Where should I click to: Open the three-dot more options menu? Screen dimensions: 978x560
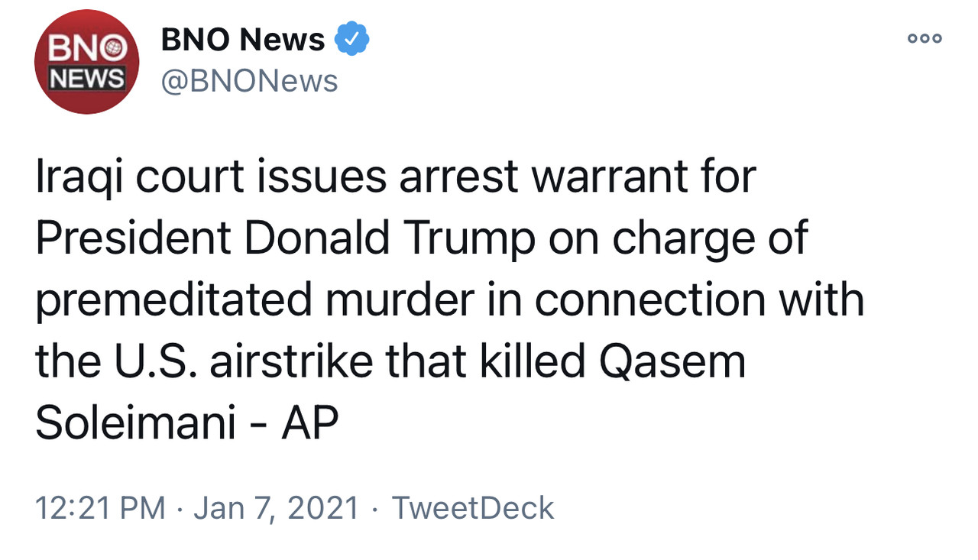pyautogui.click(x=925, y=38)
